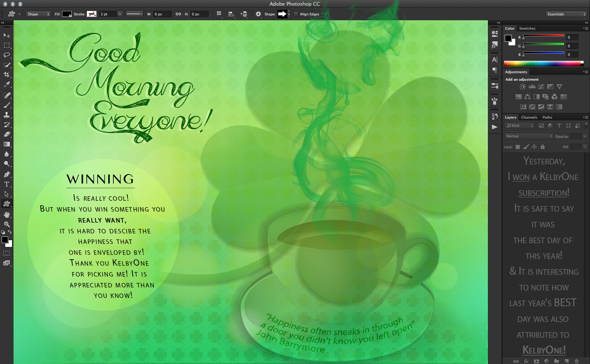Select the Horizontal Type tool
The height and width of the screenshot is (364, 590).
(x=7, y=184)
